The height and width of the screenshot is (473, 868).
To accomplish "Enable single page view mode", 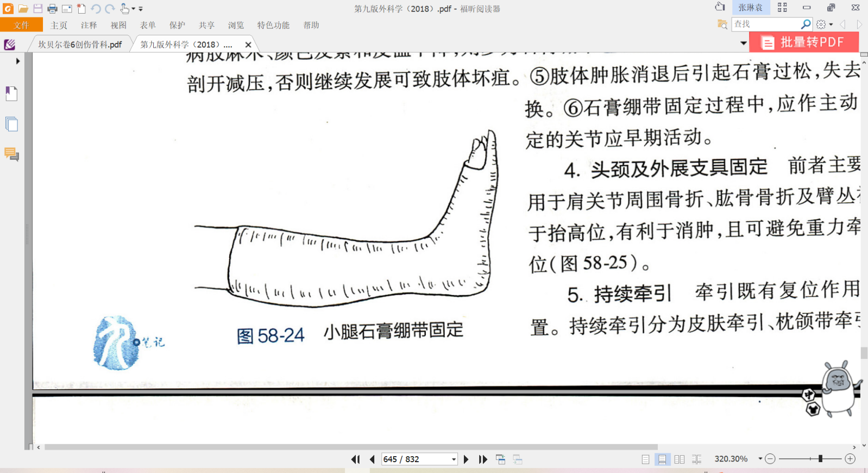I will click(645, 459).
